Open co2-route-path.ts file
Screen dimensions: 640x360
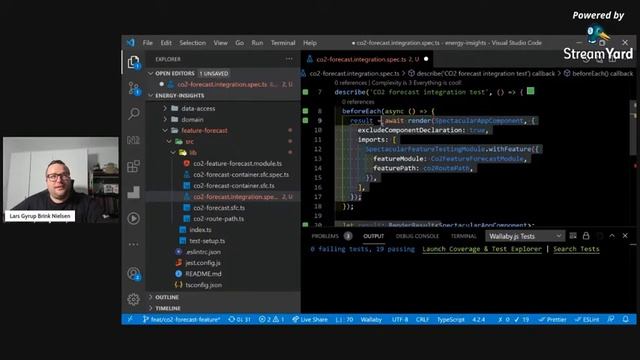click(x=219, y=218)
